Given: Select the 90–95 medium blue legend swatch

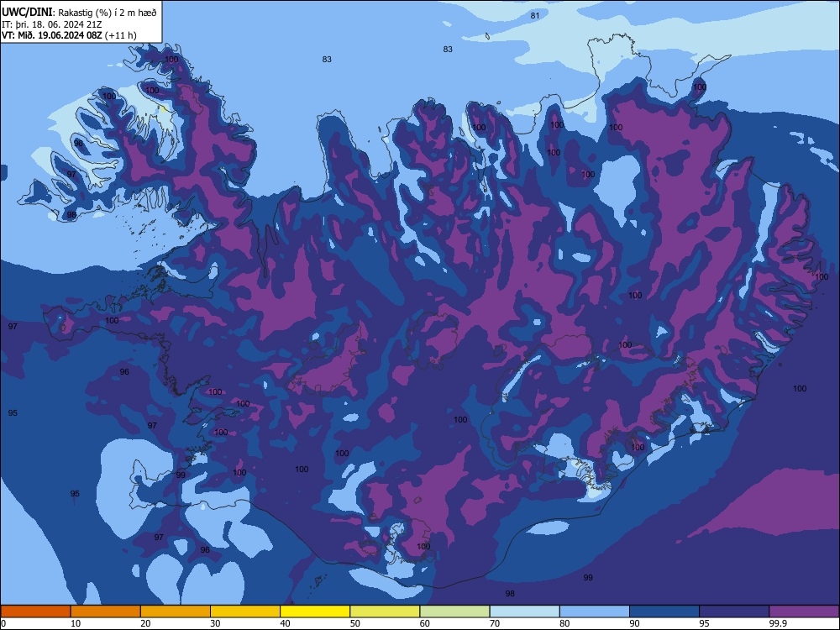Looking at the screenshot, I should pos(664,612).
